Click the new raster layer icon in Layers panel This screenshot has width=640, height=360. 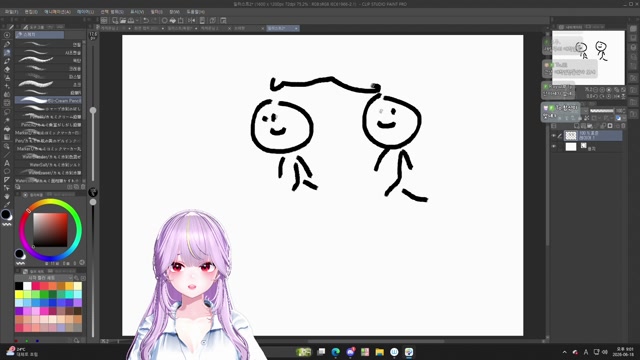point(577,126)
